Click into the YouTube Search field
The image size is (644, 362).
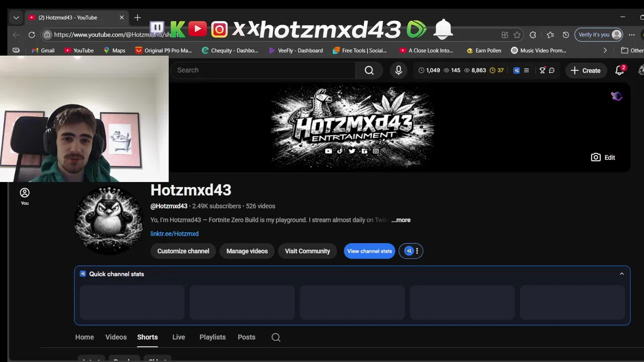[x=263, y=70]
